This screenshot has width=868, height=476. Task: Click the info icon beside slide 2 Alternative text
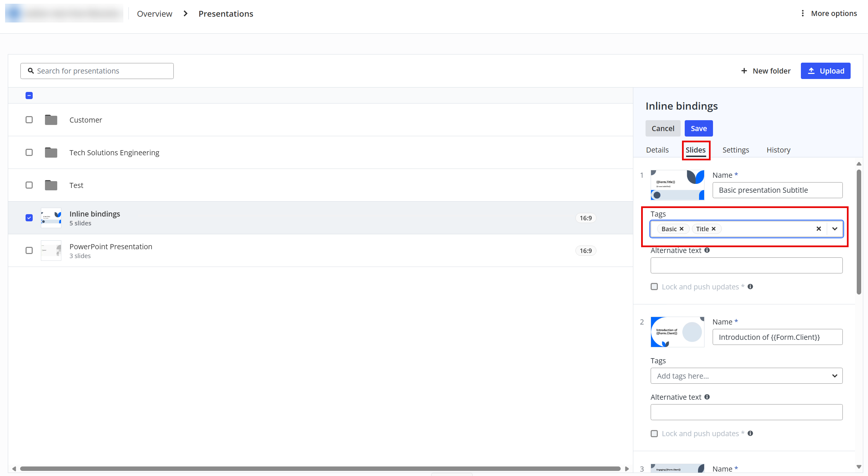[707, 397]
